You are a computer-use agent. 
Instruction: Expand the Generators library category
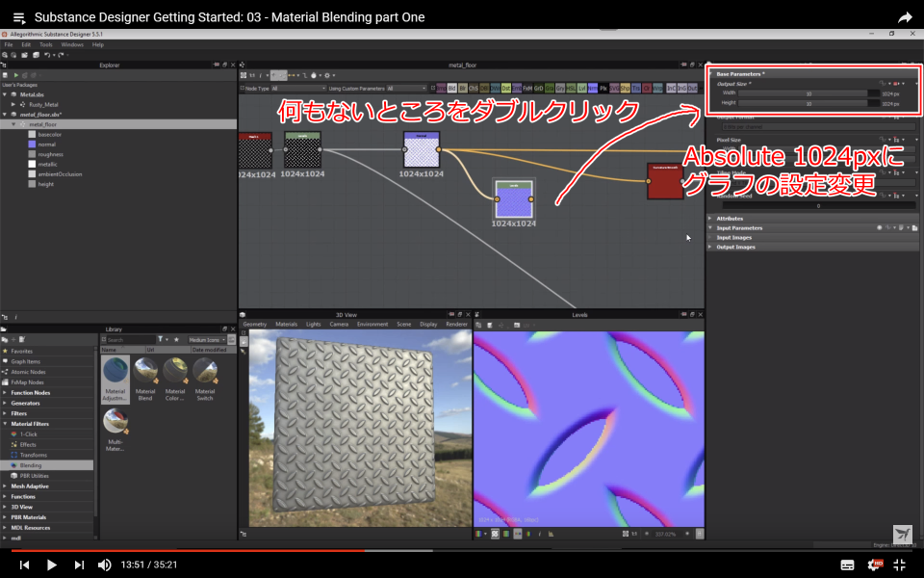(x=5, y=404)
